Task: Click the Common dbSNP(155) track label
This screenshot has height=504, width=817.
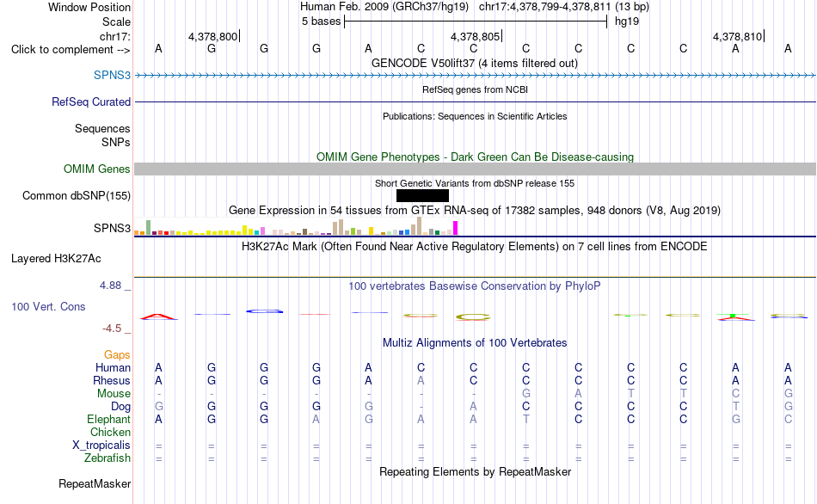Action: (77, 195)
